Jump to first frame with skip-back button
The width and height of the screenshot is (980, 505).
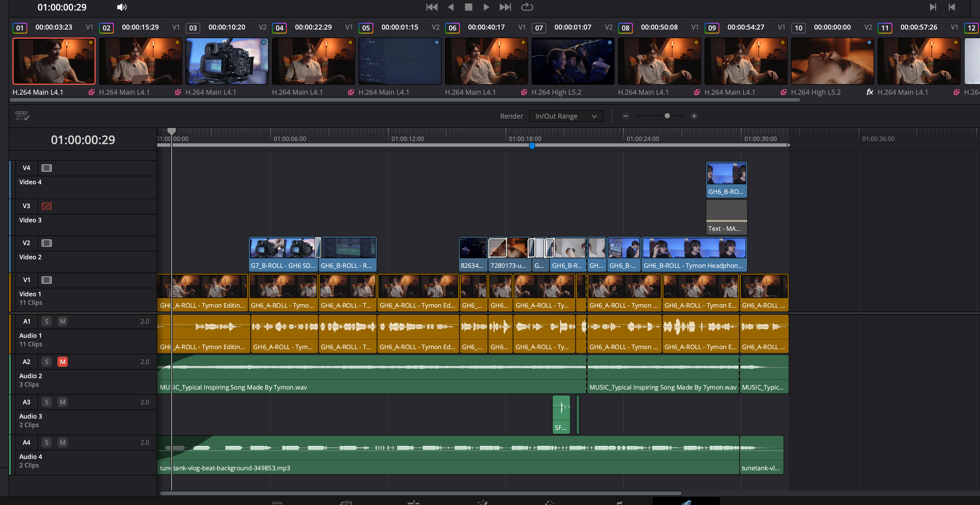431,7
